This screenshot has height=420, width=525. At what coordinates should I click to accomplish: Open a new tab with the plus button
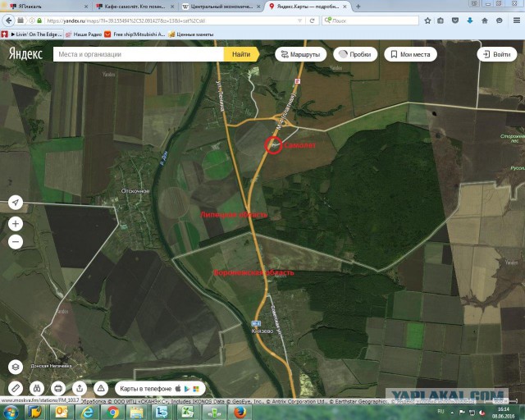[358, 7]
